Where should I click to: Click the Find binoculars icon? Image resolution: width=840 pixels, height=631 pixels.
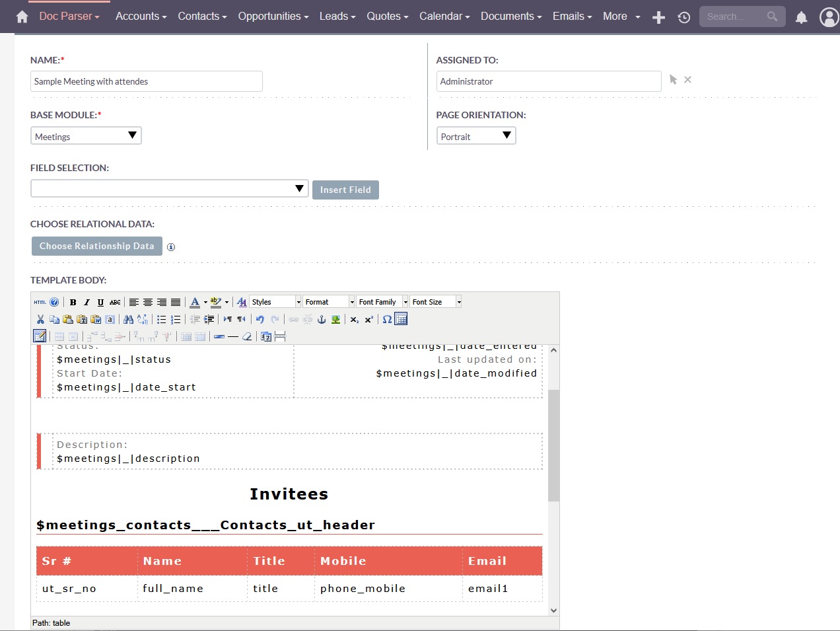(x=128, y=319)
